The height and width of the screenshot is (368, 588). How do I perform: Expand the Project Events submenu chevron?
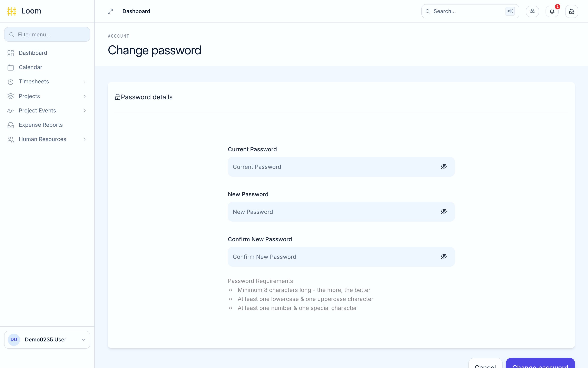point(85,111)
